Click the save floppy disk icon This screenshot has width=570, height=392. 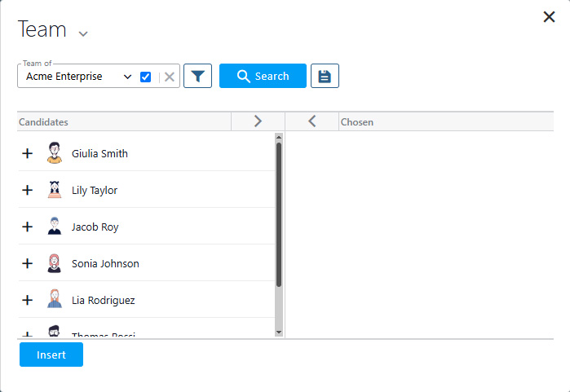[x=325, y=76]
